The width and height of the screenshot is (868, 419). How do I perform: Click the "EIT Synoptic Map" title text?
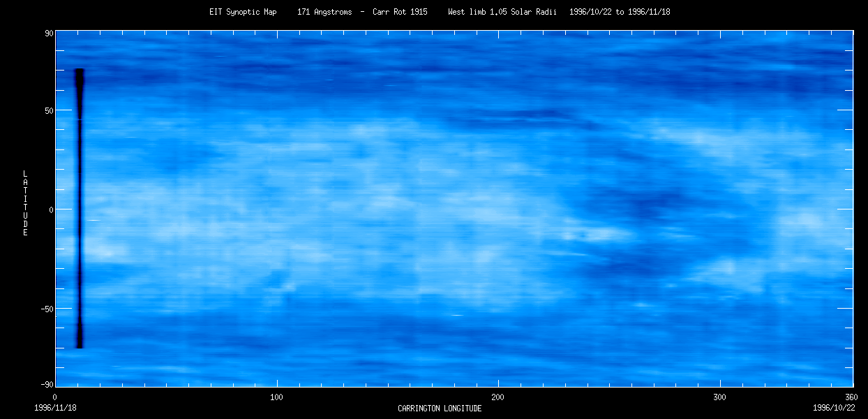click(x=242, y=13)
